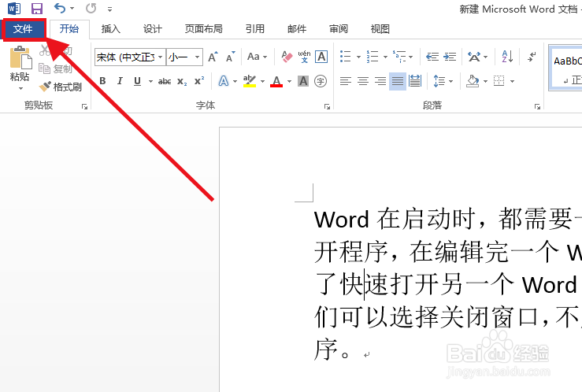Image resolution: width=582 pixels, height=392 pixels.
Task: Click the Center alignment icon
Action: (363, 81)
